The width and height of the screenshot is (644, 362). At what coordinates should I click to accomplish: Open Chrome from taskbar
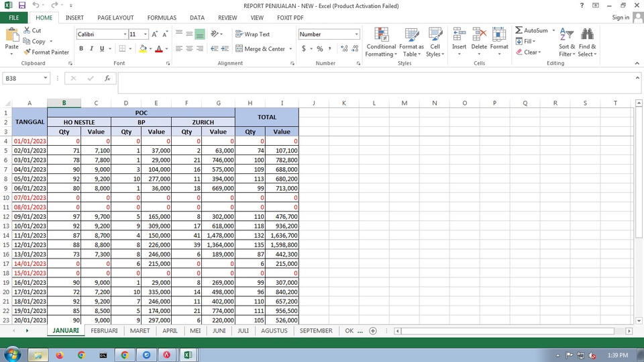(x=81, y=355)
